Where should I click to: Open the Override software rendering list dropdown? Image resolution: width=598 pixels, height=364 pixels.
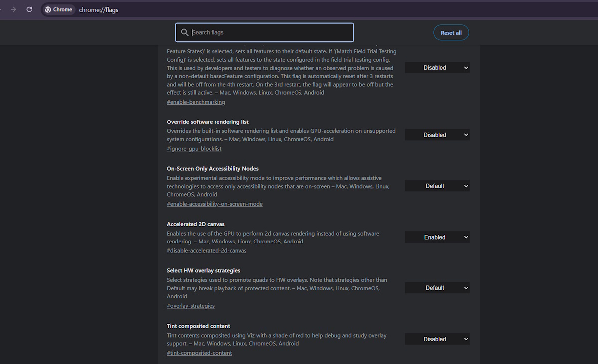(x=437, y=135)
